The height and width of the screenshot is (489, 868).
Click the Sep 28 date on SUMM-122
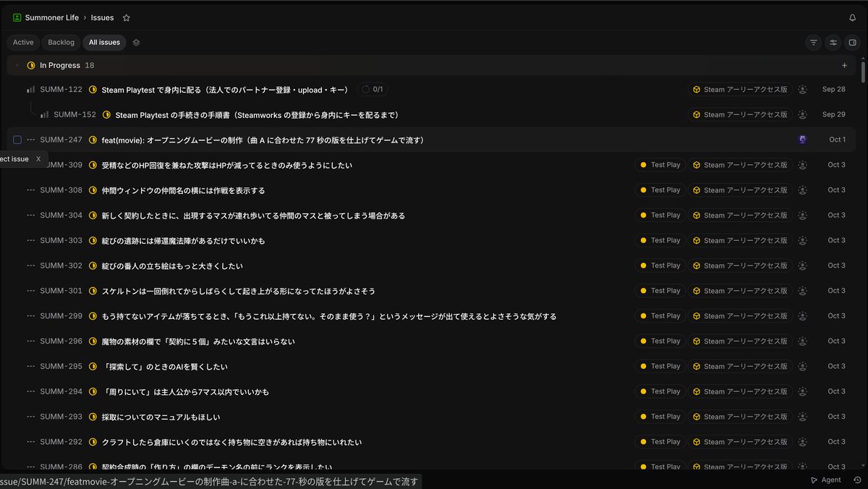click(x=834, y=90)
